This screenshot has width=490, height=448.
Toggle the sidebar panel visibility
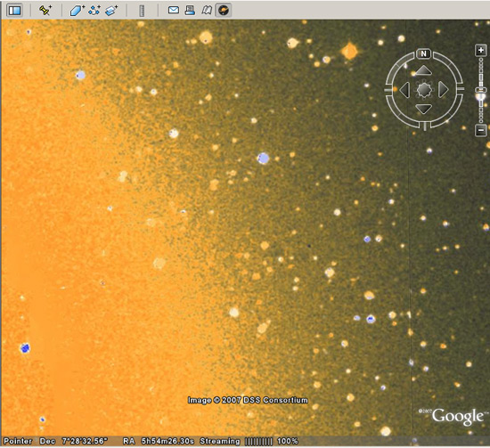click(14, 11)
